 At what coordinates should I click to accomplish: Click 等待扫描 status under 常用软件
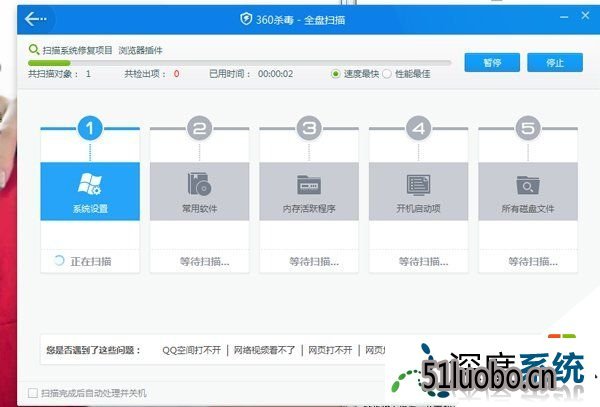(x=204, y=262)
